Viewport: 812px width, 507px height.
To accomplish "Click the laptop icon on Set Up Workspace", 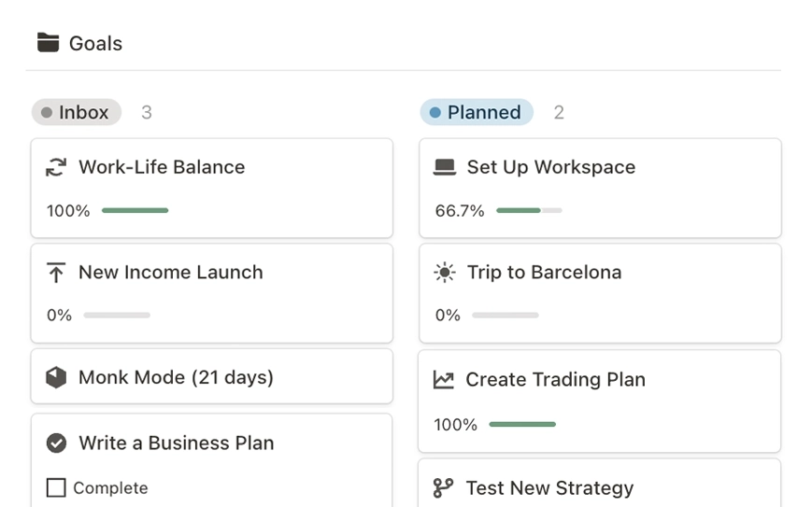I will pyautogui.click(x=445, y=167).
